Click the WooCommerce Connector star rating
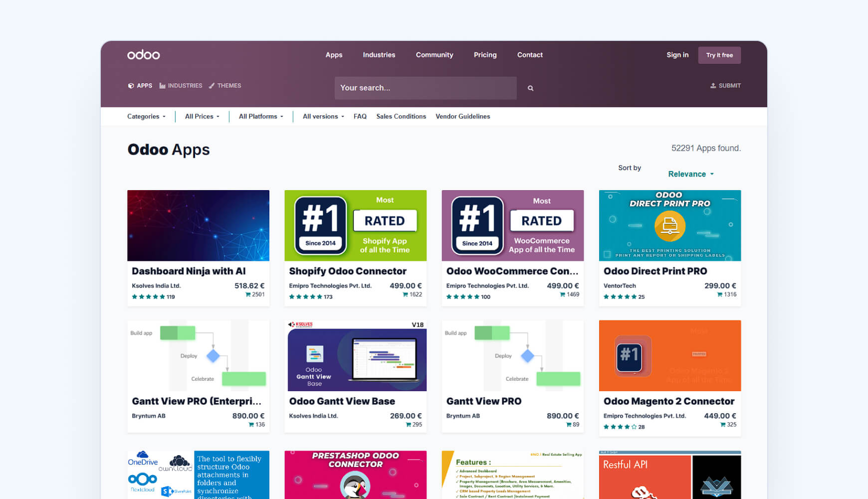The width and height of the screenshot is (868, 499). [462, 297]
